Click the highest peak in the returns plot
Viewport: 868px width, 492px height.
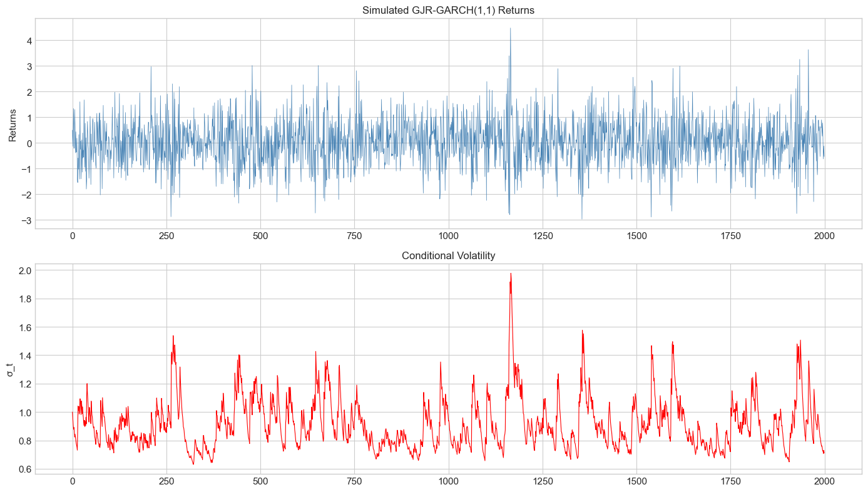click(510, 29)
